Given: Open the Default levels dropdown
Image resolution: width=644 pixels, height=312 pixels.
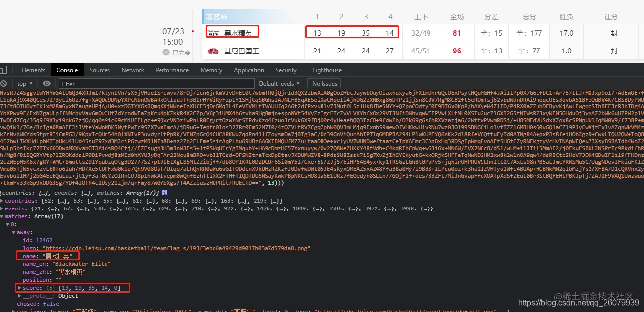Looking at the screenshot, I should pos(279,84).
